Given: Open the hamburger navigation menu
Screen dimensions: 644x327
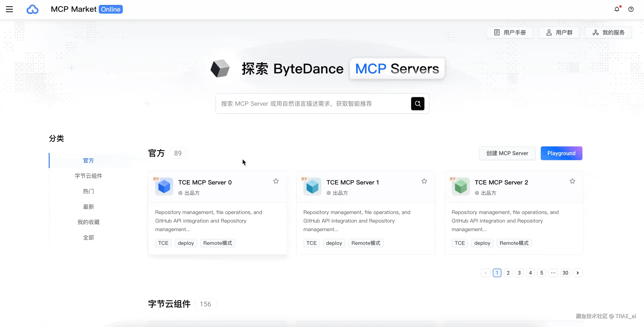Looking at the screenshot, I should coord(9,9).
